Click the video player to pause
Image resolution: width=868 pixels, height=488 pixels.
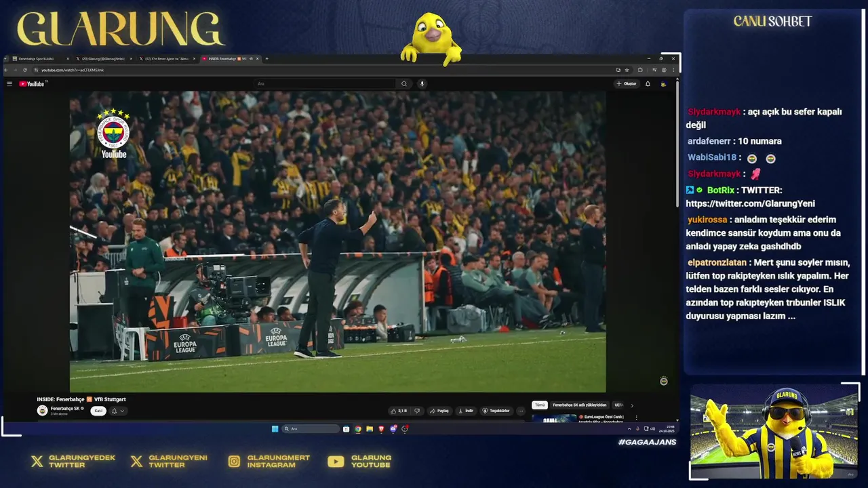click(x=338, y=242)
